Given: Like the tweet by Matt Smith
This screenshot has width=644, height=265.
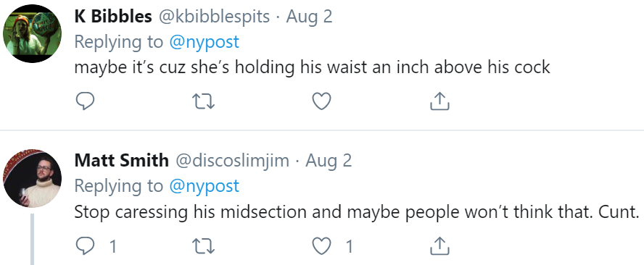Looking at the screenshot, I should pos(321,247).
